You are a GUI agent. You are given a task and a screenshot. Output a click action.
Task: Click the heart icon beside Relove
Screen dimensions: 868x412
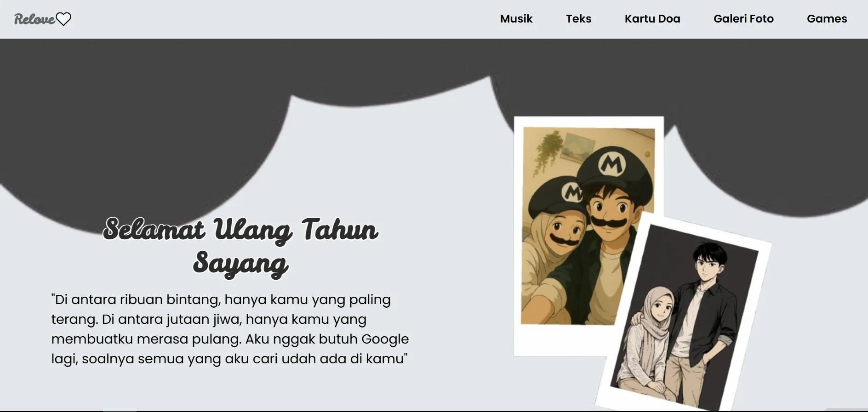pyautogui.click(x=63, y=19)
